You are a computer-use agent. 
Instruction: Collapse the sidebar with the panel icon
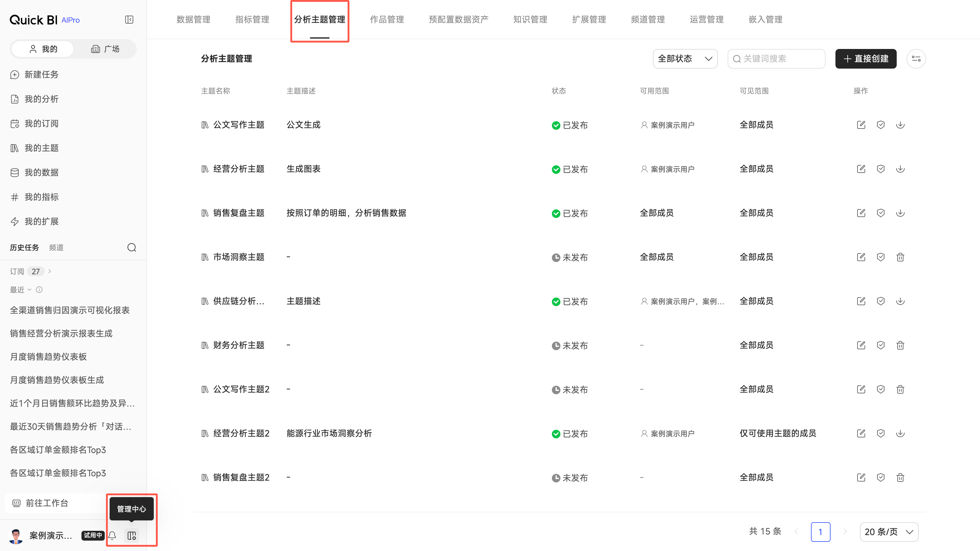(x=129, y=20)
